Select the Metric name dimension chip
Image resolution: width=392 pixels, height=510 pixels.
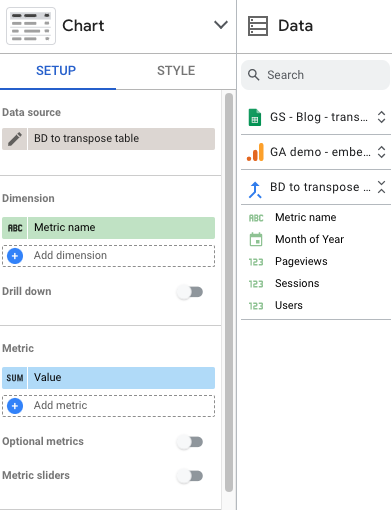click(121, 228)
